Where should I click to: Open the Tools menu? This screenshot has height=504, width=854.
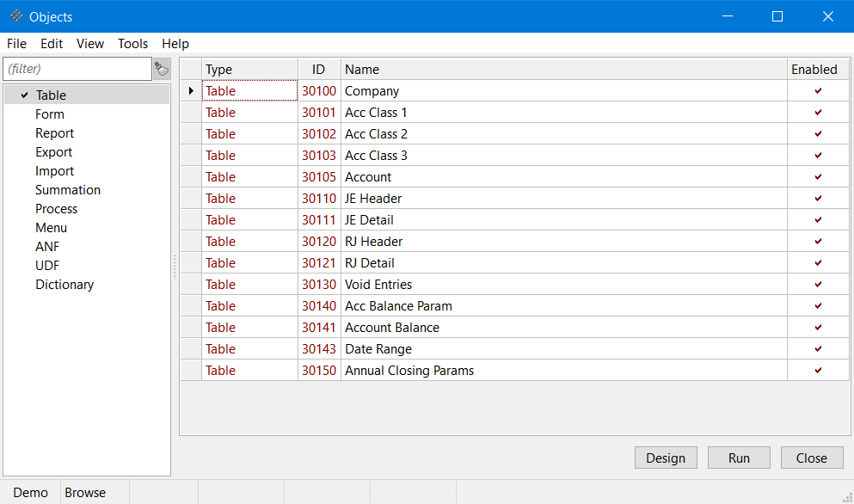[x=132, y=44]
